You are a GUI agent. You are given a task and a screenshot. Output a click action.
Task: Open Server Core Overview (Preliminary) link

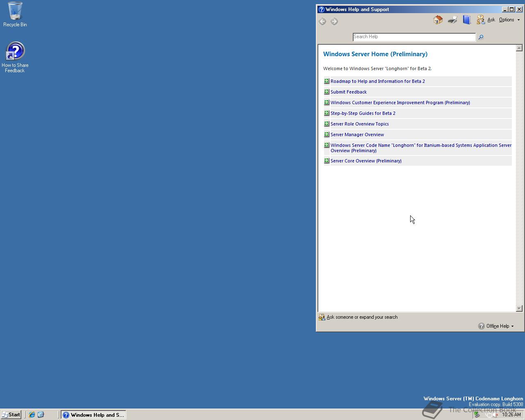tap(366, 161)
